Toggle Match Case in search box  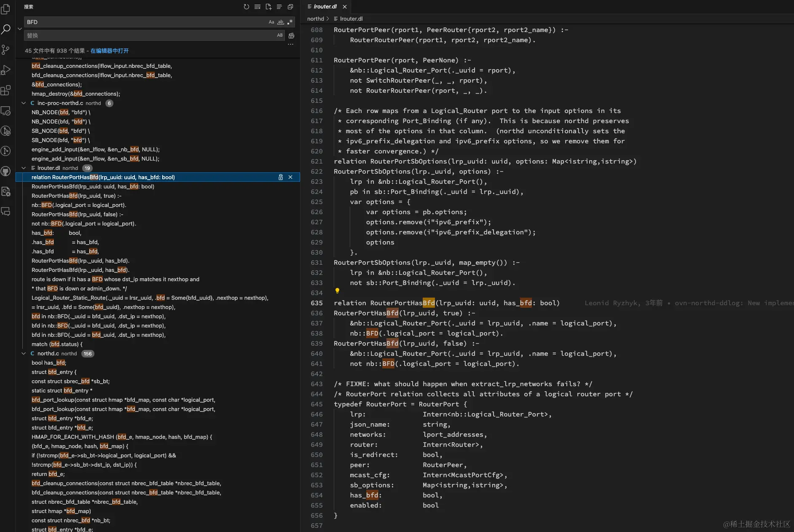[x=271, y=22]
